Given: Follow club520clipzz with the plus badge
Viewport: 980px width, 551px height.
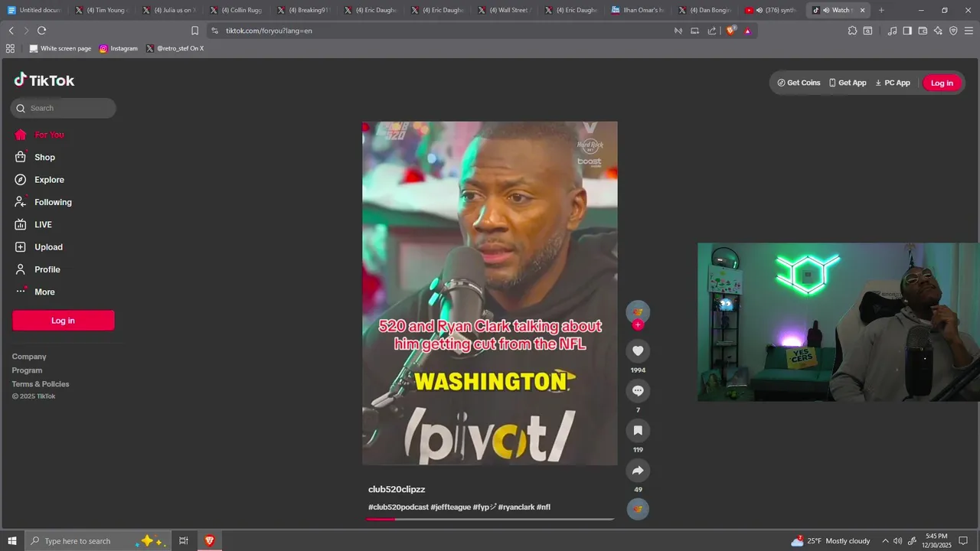Looking at the screenshot, I should pyautogui.click(x=638, y=324).
